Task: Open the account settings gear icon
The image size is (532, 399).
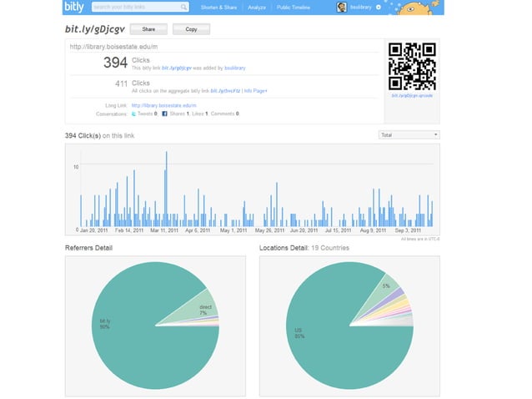Action: (x=378, y=8)
